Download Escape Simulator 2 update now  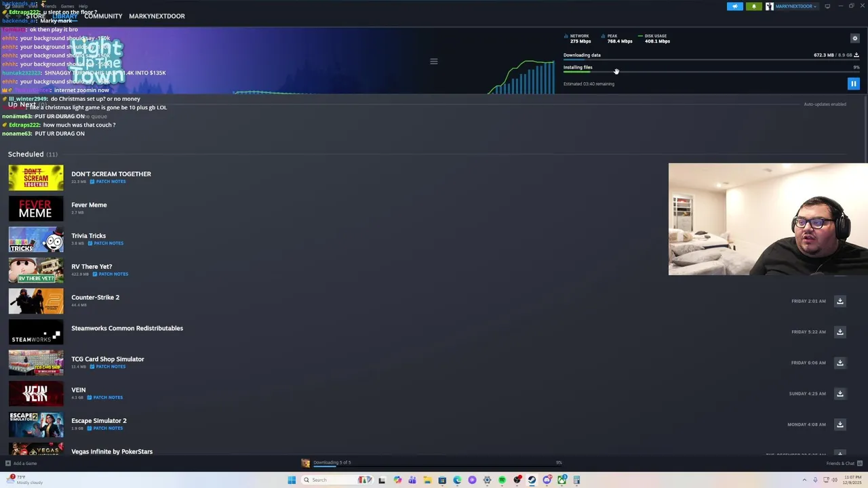tap(840, 424)
